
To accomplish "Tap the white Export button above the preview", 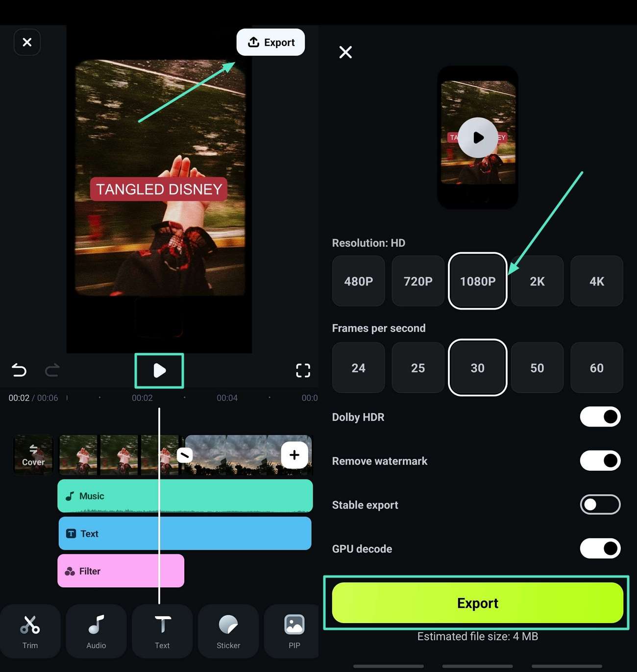I will (x=270, y=42).
